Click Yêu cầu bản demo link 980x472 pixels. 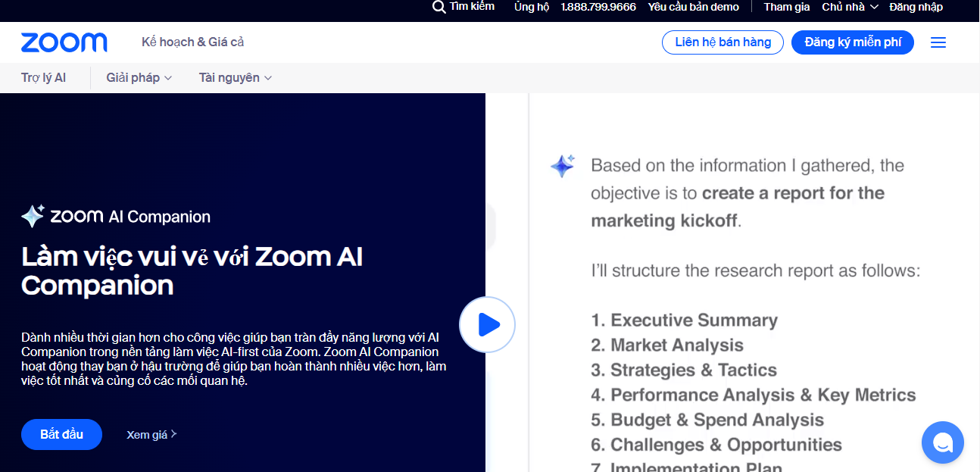click(x=693, y=7)
